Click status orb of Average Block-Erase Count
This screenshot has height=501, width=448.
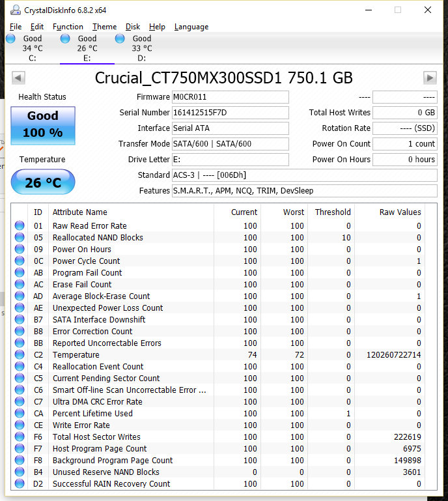[20, 296]
